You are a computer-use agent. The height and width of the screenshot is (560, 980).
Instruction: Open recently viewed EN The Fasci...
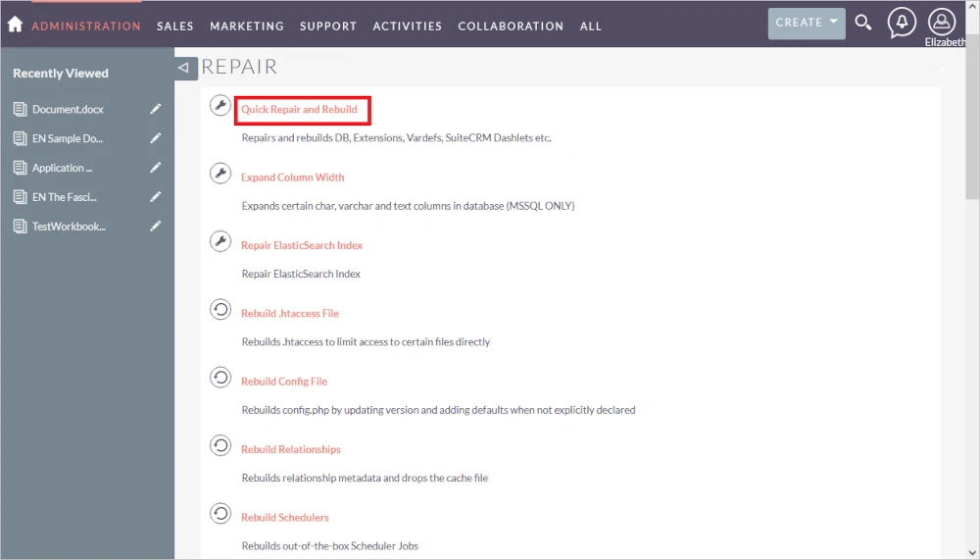(65, 197)
